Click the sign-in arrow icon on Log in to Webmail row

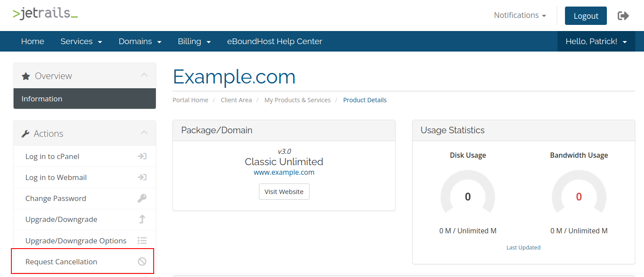pos(142,177)
